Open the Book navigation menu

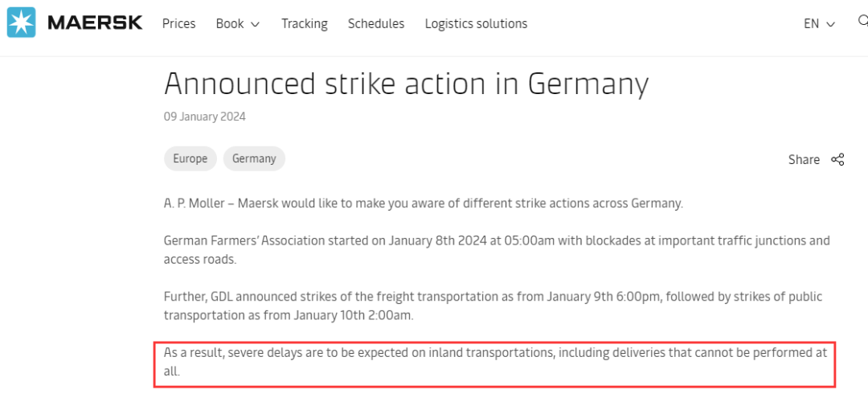click(x=238, y=24)
